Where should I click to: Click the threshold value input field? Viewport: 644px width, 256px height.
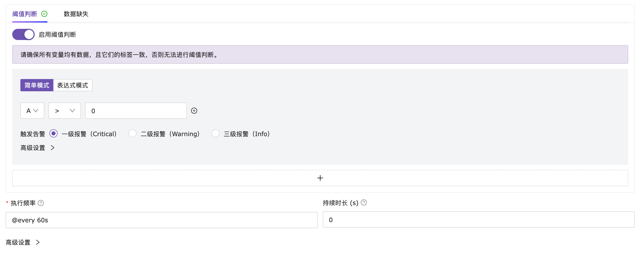coord(136,111)
